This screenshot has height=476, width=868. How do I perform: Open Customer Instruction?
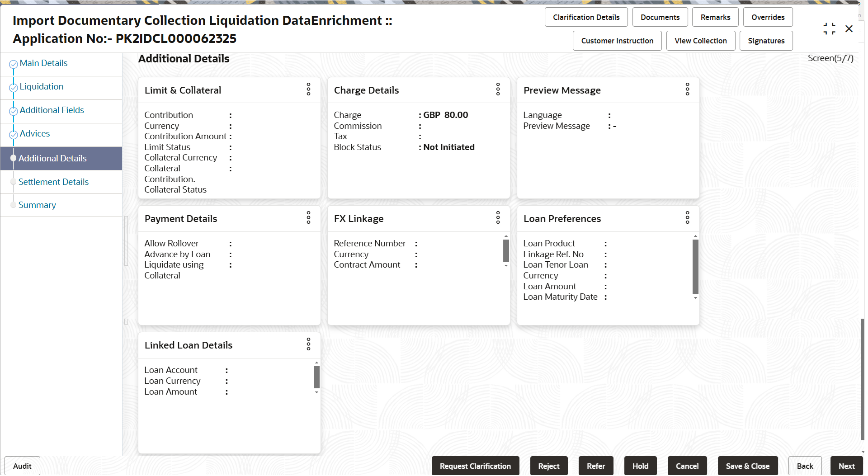tap(617, 41)
